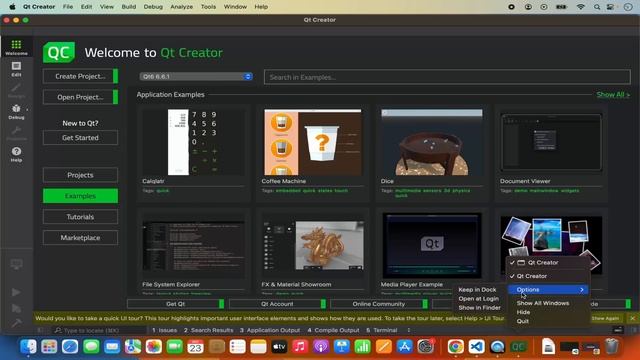The height and width of the screenshot is (360, 640).
Task: Open the Projects page
Action: pyautogui.click(x=80, y=175)
